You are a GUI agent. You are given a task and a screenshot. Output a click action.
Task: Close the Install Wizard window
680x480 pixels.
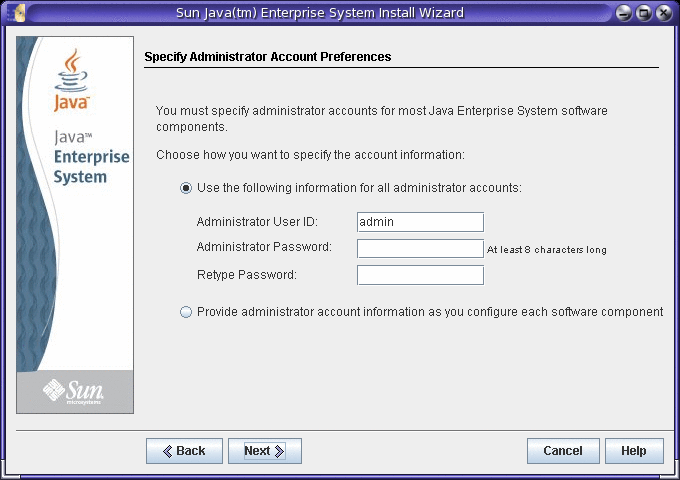tap(664, 13)
